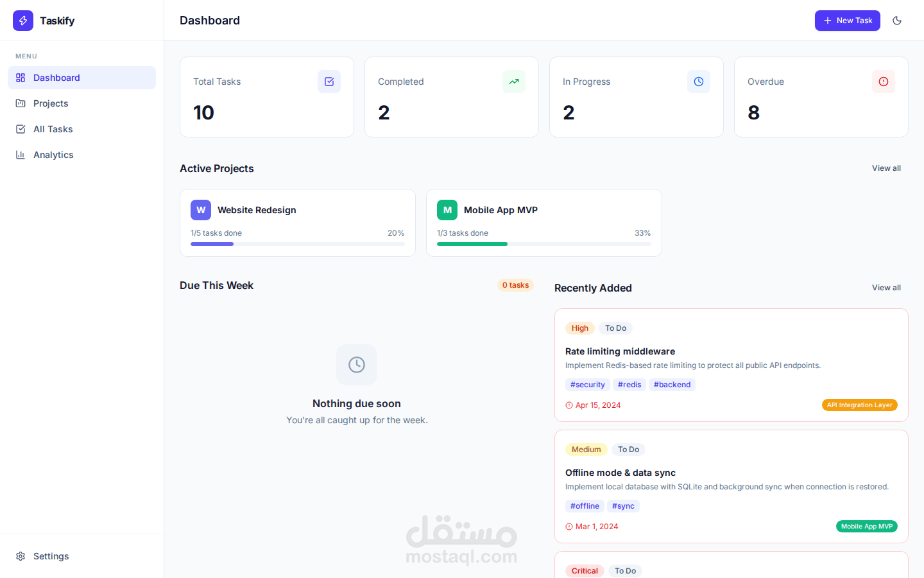Navigate to Analytics in the sidebar
The image size is (924, 578).
click(81, 155)
